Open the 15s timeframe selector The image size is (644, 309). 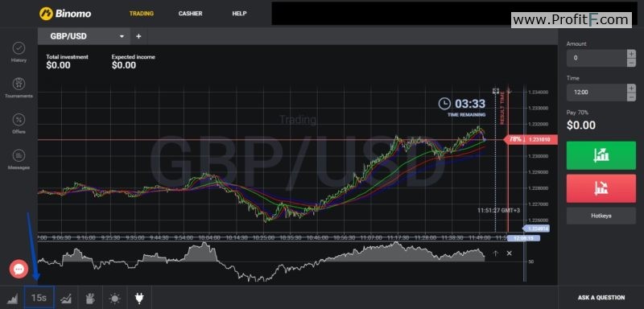(x=39, y=298)
